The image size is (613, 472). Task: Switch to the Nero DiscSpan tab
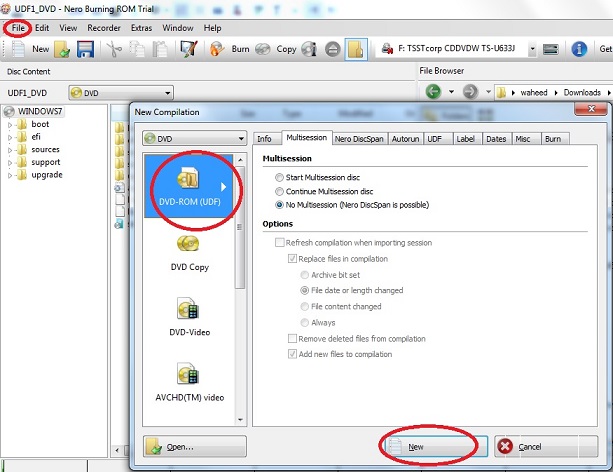[x=360, y=139]
